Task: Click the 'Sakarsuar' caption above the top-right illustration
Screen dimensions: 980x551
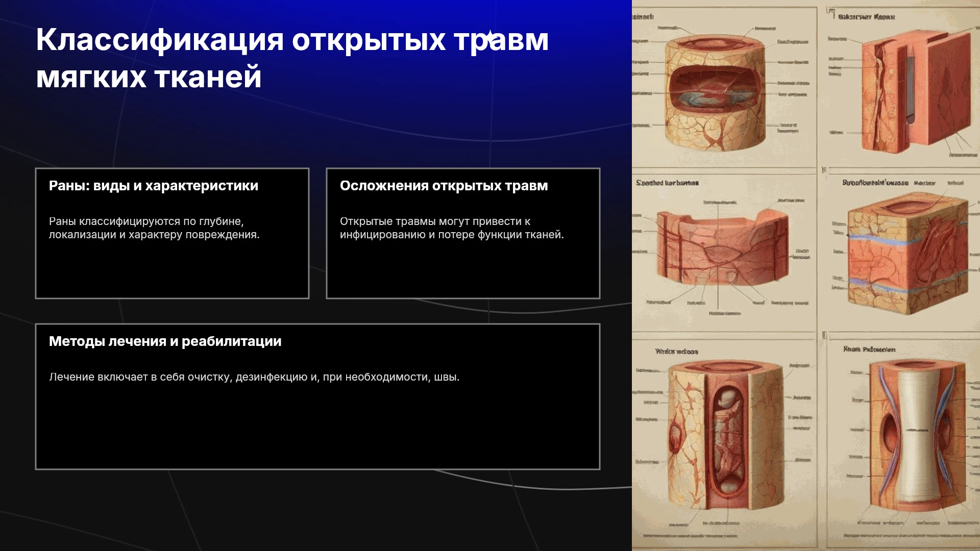Action: [866, 17]
